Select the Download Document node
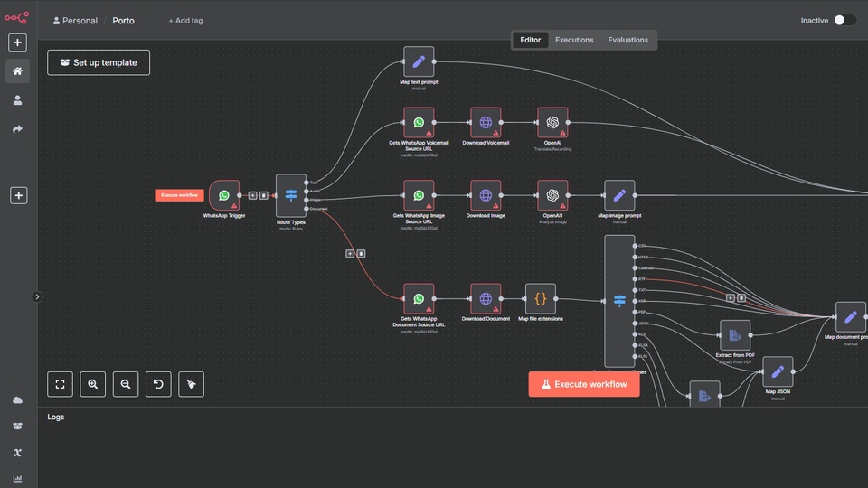This screenshot has height=488, width=868. [x=486, y=299]
